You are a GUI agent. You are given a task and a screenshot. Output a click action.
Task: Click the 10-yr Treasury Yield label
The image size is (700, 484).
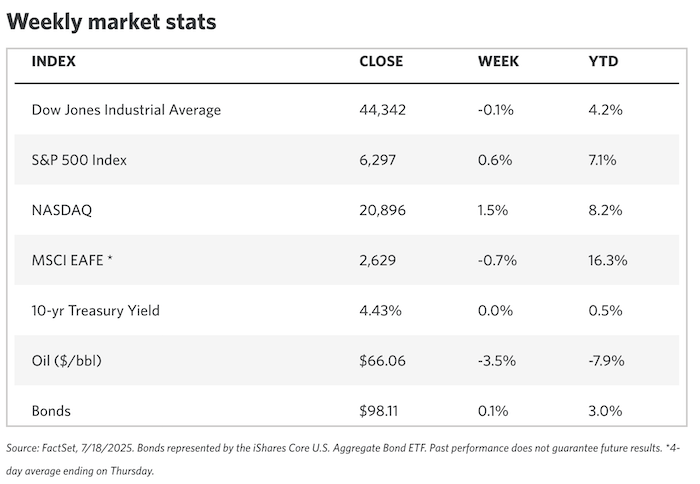96,310
